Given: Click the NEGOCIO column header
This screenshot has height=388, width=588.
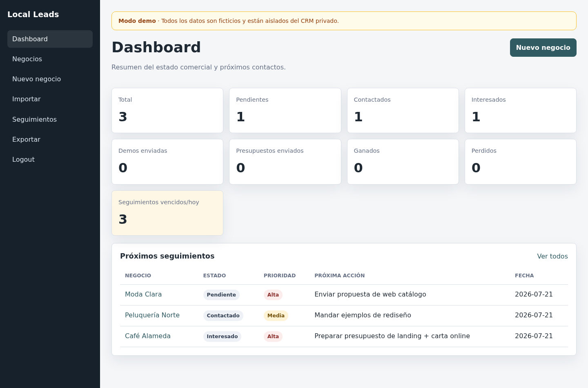Looking at the screenshot, I should (x=138, y=276).
